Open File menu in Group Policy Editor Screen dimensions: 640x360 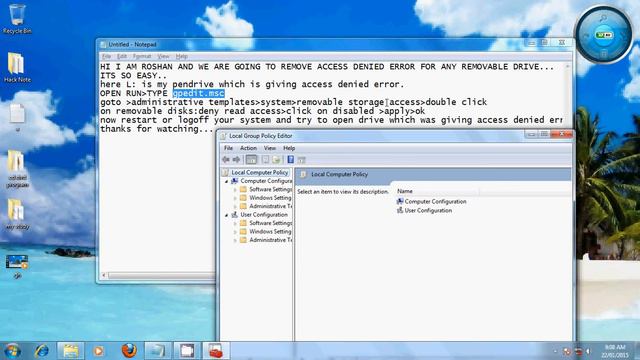click(x=229, y=148)
